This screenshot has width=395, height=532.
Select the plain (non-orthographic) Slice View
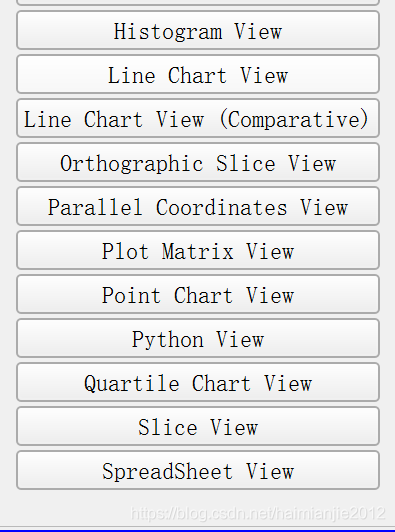pos(198,426)
